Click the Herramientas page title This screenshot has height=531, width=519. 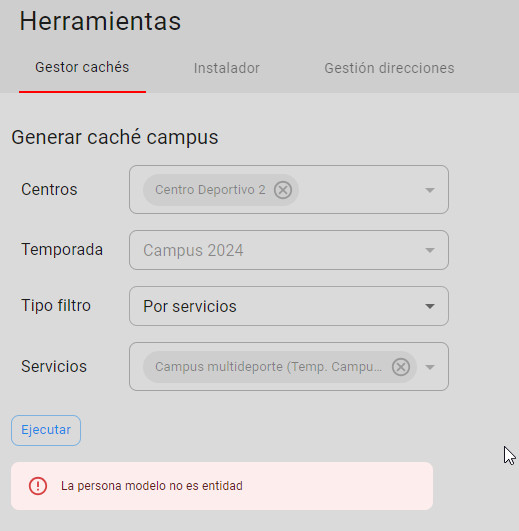(100, 21)
